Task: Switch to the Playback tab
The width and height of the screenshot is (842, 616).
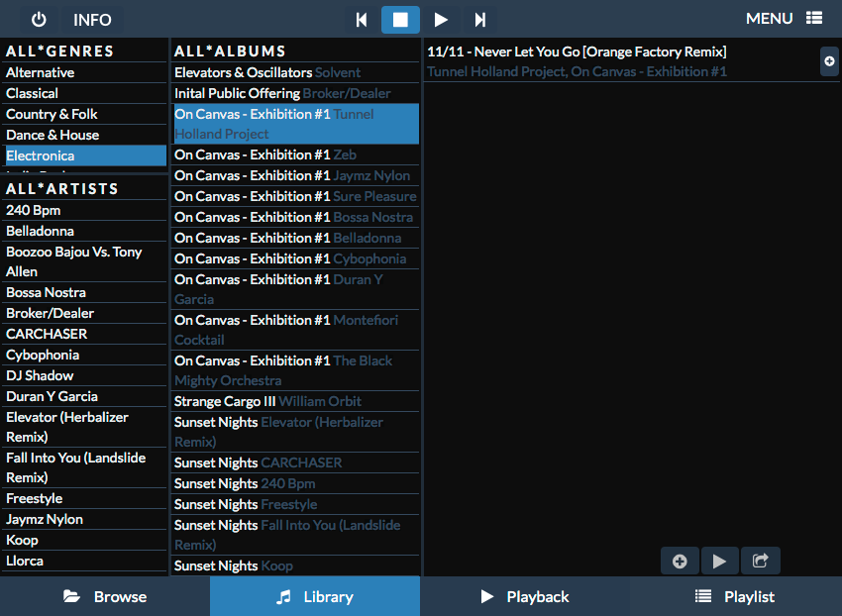Action: [x=525, y=596]
